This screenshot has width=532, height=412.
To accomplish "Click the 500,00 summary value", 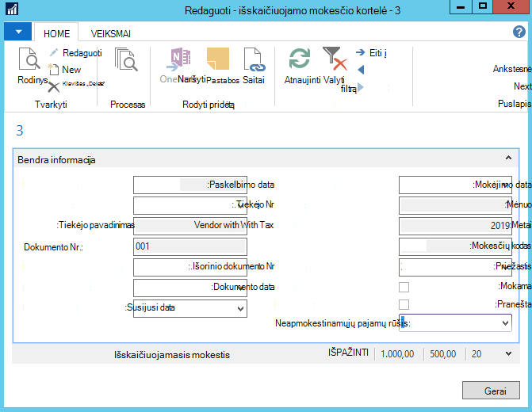I will tap(442, 354).
